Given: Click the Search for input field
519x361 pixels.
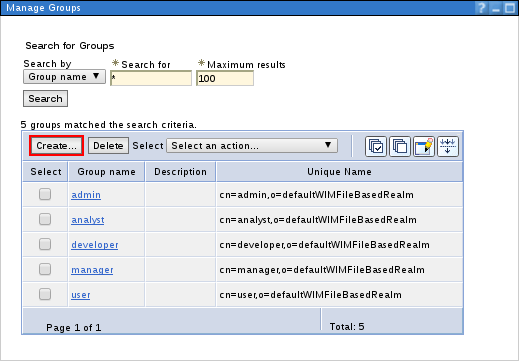Looking at the screenshot, I should tap(151, 78).
